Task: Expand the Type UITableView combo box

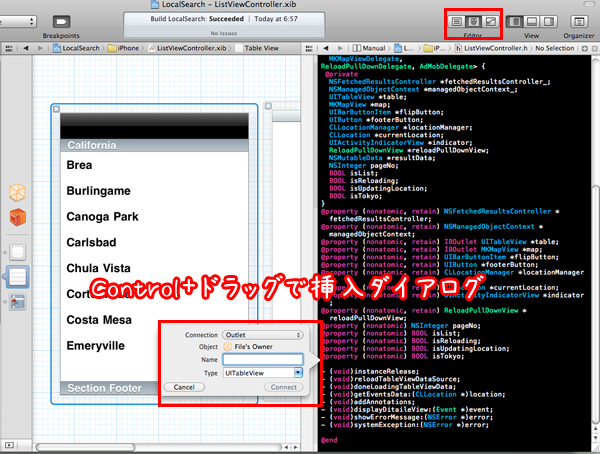Action: [297, 372]
